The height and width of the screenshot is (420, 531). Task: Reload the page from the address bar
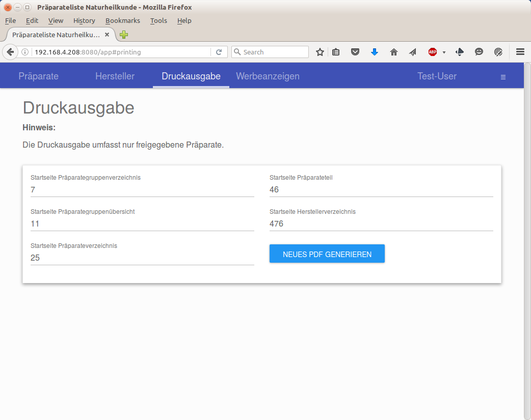[219, 52]
